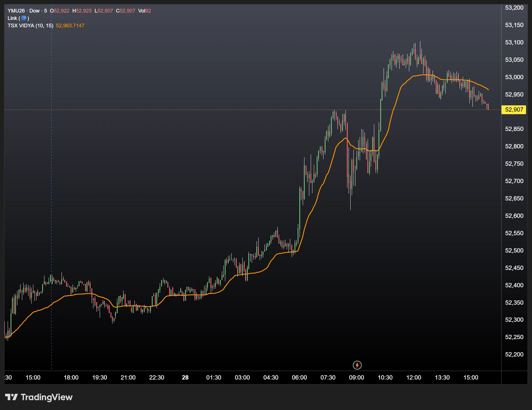
Task: Click the blue circle icon beside Link
Action: click(24, 18)
